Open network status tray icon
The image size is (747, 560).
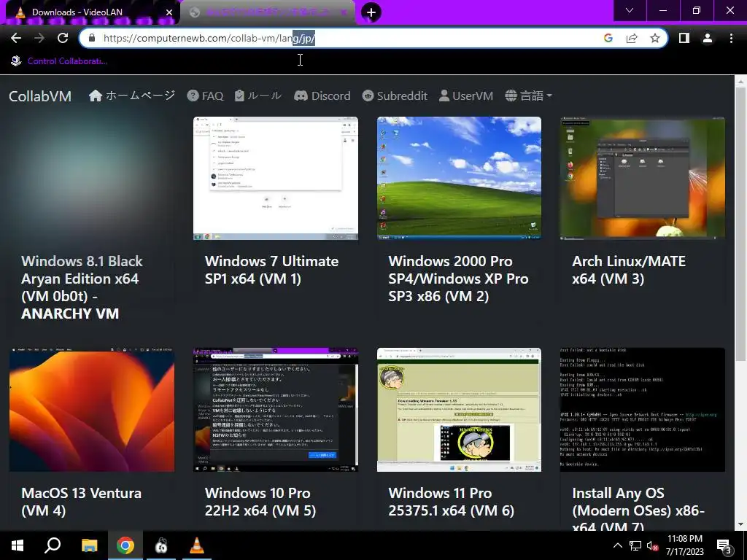(635, 545)
